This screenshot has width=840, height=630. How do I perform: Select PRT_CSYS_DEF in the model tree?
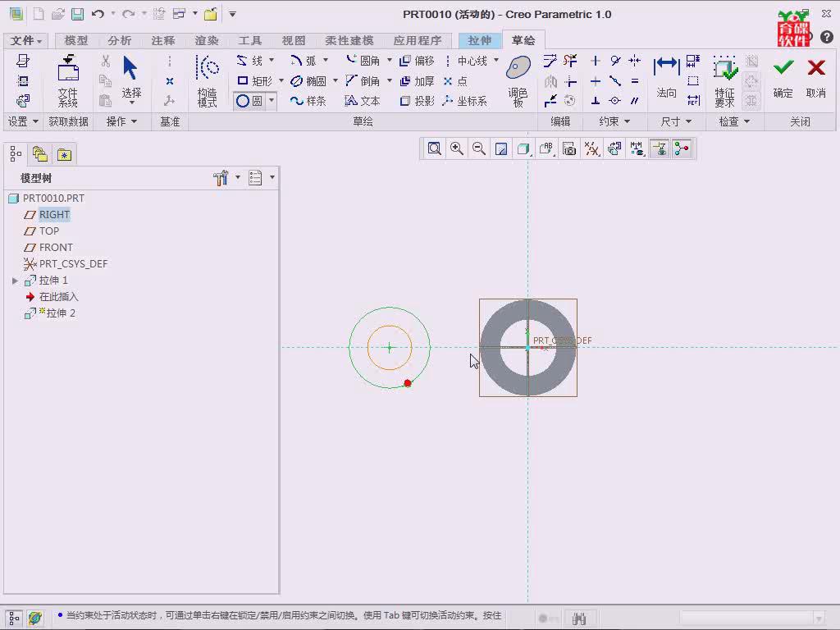(73, 263)
